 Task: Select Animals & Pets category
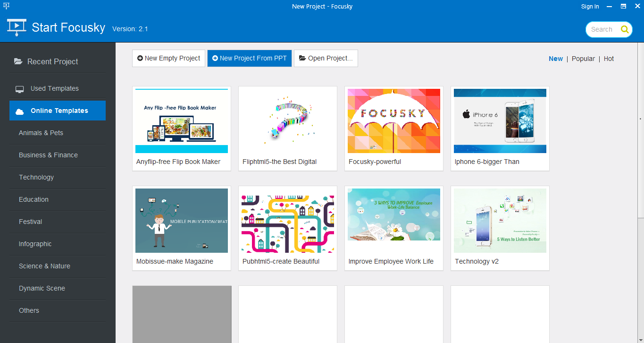tap(58, 133)
